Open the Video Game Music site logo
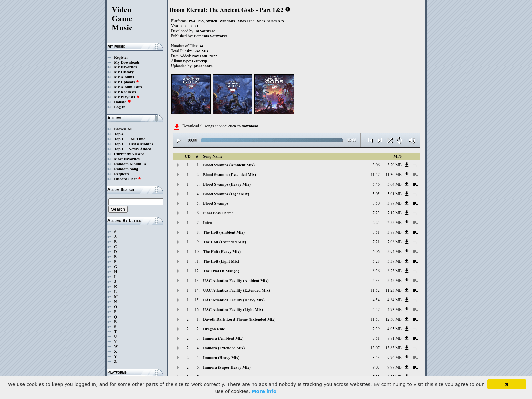Image resolution: width=532 pixels, height=399 pixels. point(122,19)
